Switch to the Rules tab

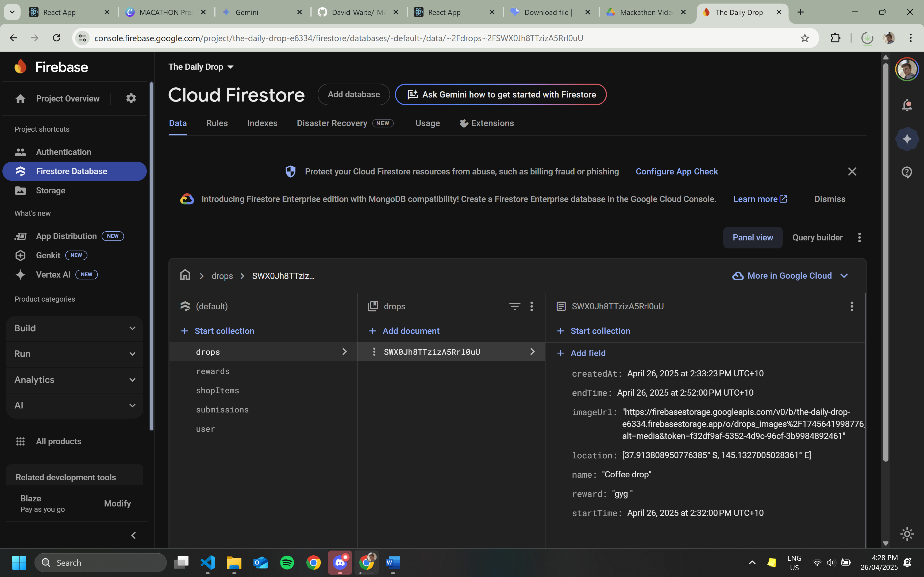pyautogui.click(x=217, y=123)
